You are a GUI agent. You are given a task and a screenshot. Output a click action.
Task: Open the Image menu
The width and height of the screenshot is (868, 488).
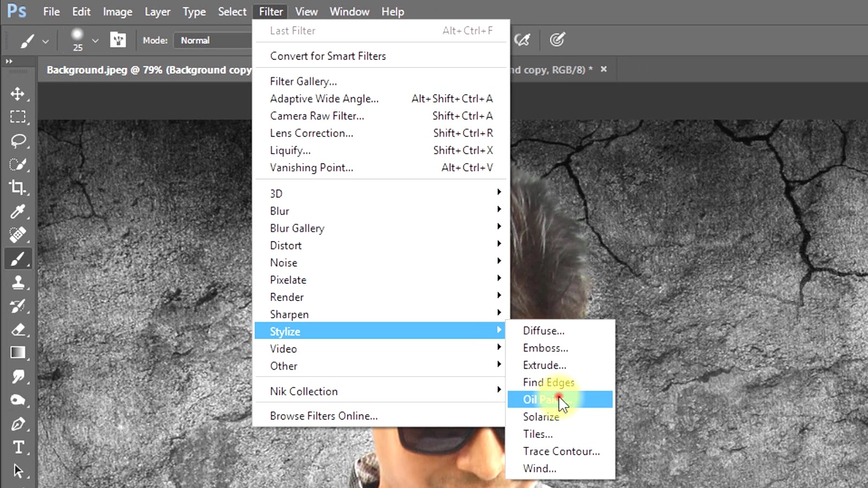click(x=118, y=11)
